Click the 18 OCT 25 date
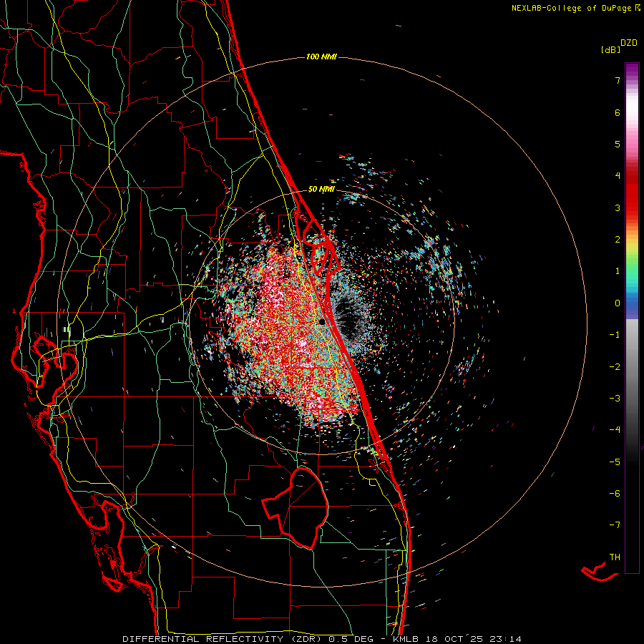This screenshot has height=644, width=644. 455,639
